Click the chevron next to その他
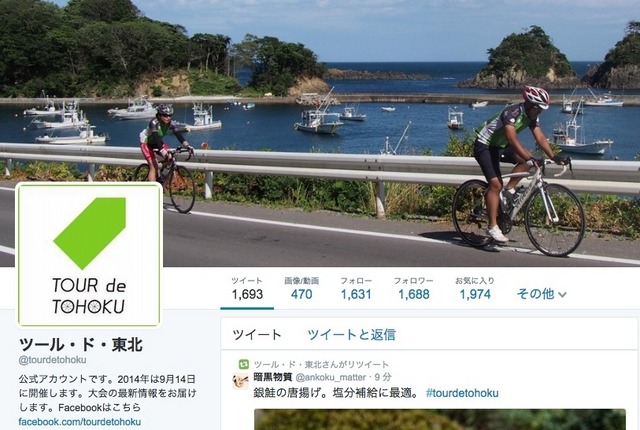 [562, 295]
